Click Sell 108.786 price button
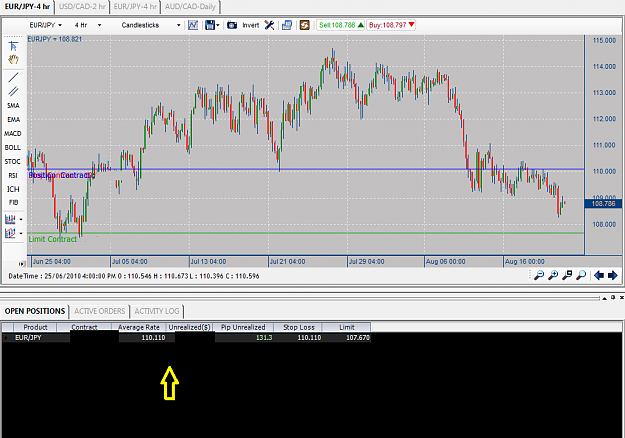This screenshot has height=438, width=625. click(341, 25)
